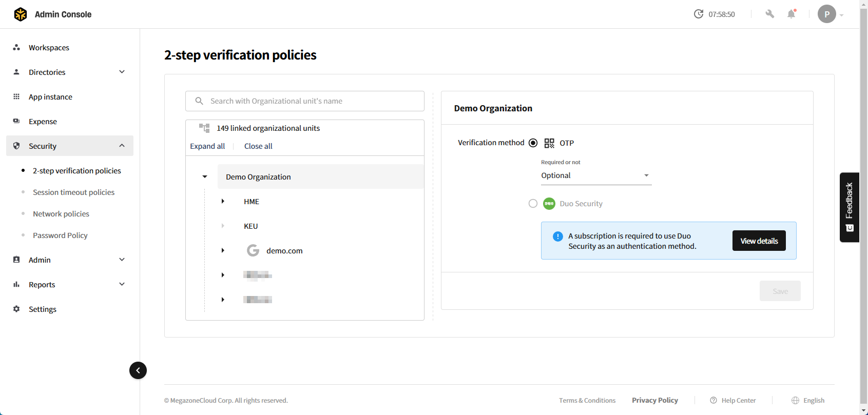Click the Help Center question icon

(x=713, y=400)
